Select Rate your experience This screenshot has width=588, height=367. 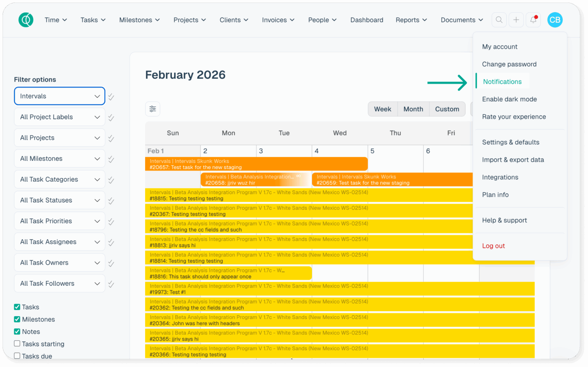tap(514, 117)
